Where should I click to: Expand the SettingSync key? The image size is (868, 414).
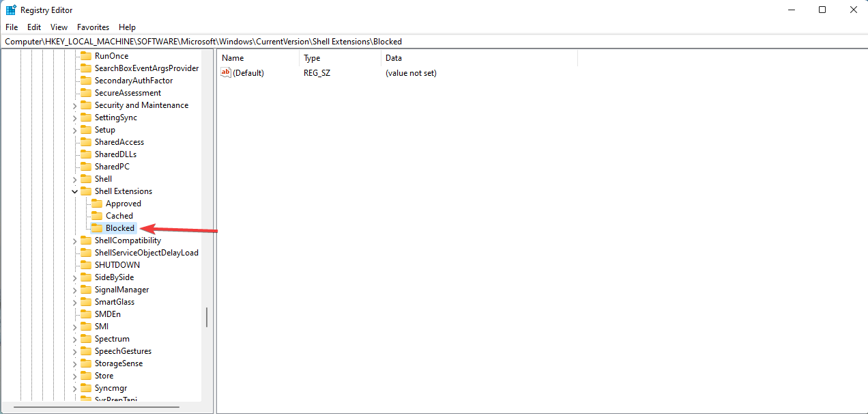point(74,118)
